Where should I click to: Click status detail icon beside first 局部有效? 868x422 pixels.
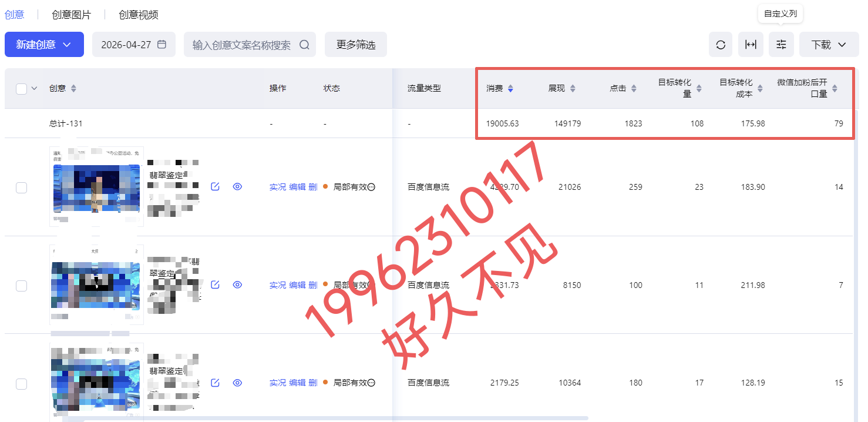point(371,187)
